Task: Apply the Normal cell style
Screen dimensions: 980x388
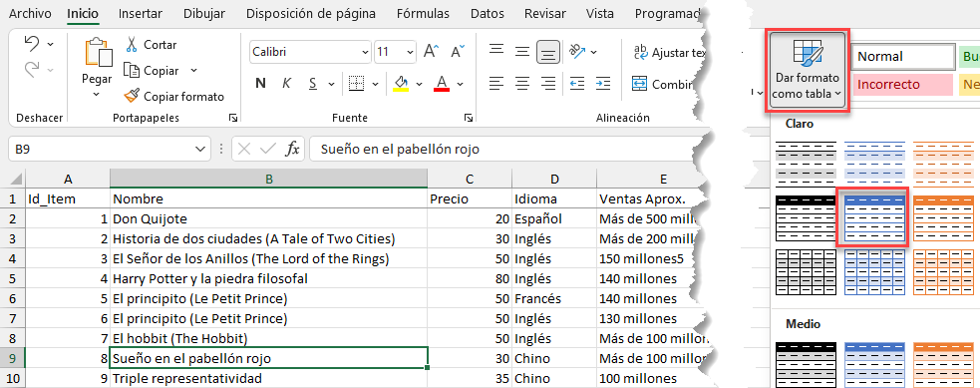Action: [x=902, y=56]
